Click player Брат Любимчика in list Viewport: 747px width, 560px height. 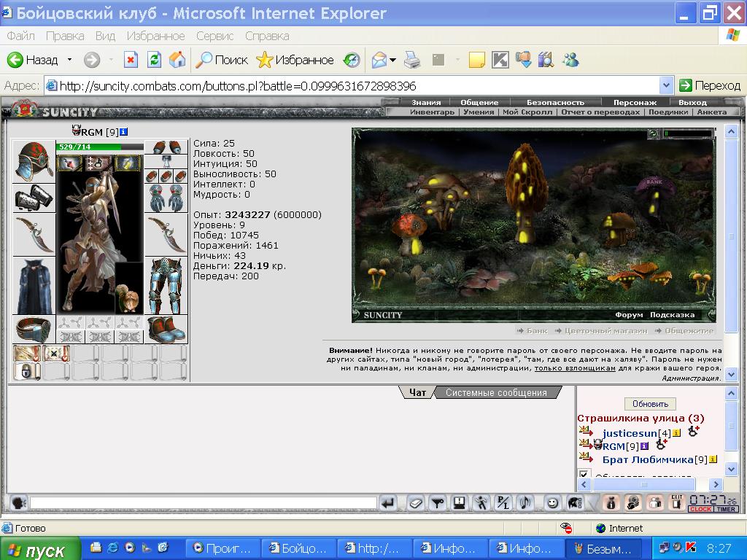tap(648, 459)
